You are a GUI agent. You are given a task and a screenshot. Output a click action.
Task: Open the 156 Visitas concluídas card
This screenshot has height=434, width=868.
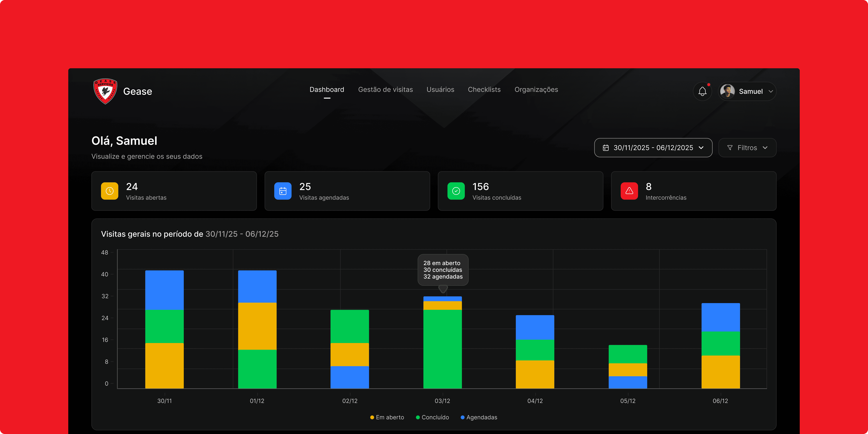tap(520, 191)
